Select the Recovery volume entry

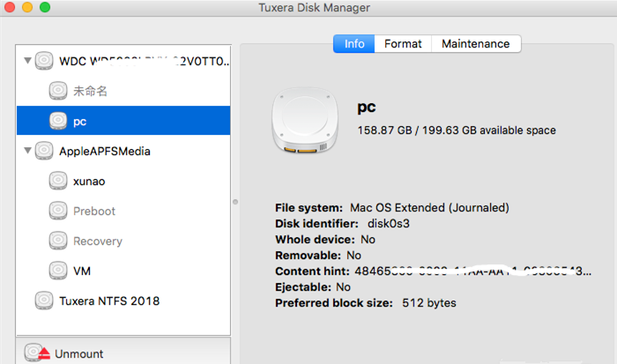[97, 241]
